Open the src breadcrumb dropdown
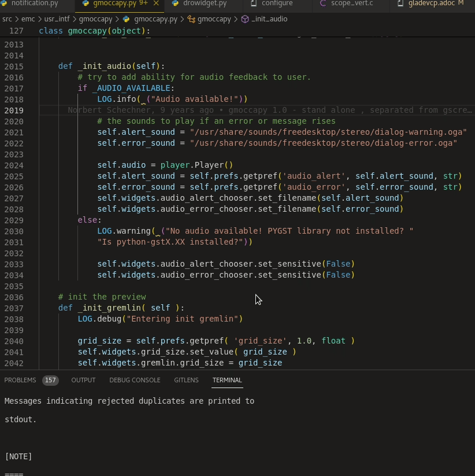The height and width of the screenshot is (476, 475). pos(7,19)
